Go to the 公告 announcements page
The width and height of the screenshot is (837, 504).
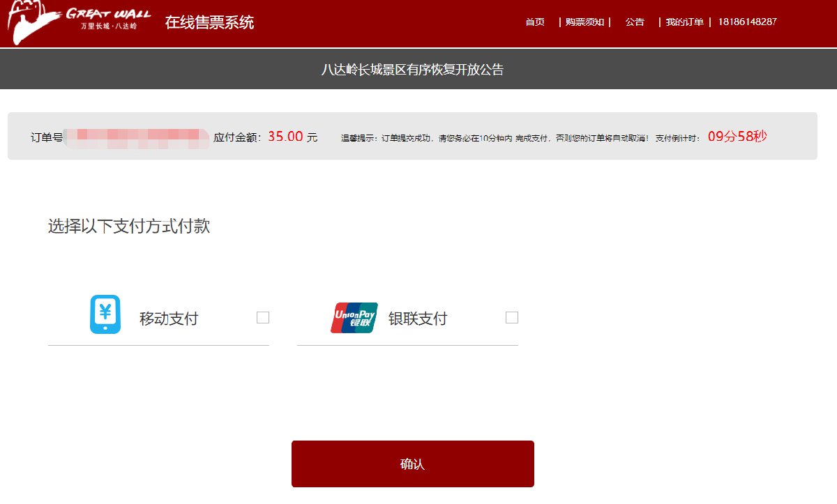coord(635,22)
